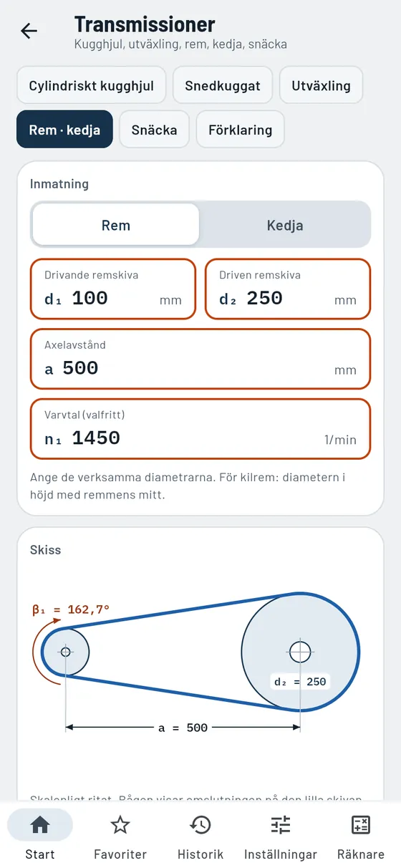Open the Start home icon
The image size is (401, 868).
tap(40, 825)
